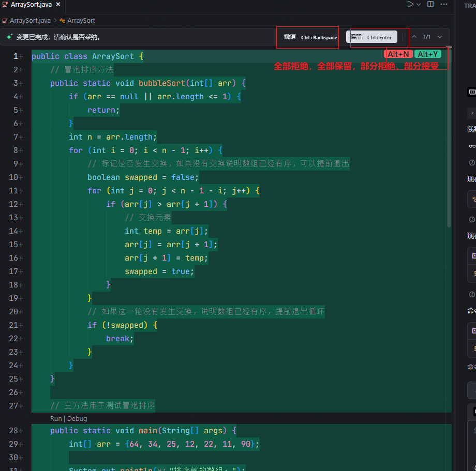This screenshot has height=471, width=476.
Task: Split the editor with the split-pane icon
Action: click(x=430, y=4)
